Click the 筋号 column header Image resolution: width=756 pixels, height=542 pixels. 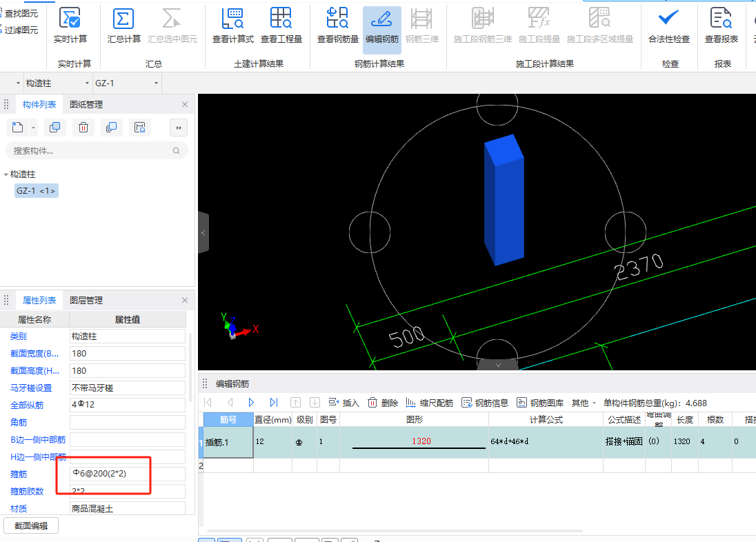coord(228,419)
